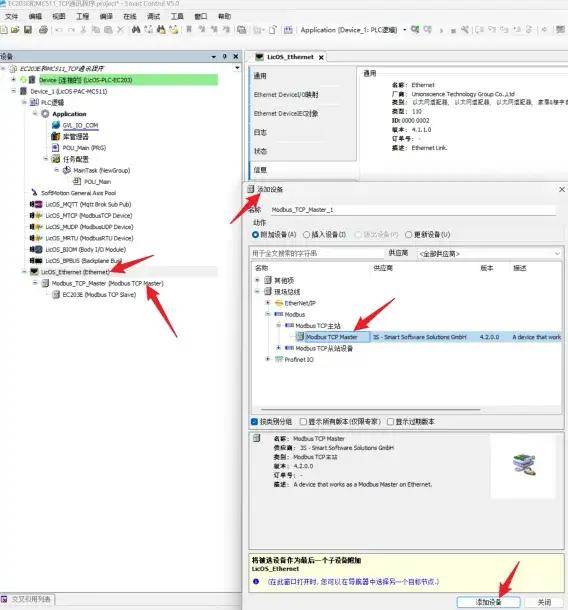The height and width of the screenshot is (610, 568).
Task: Enable the show all versions checkbox
Action: (x=303, y=422)
